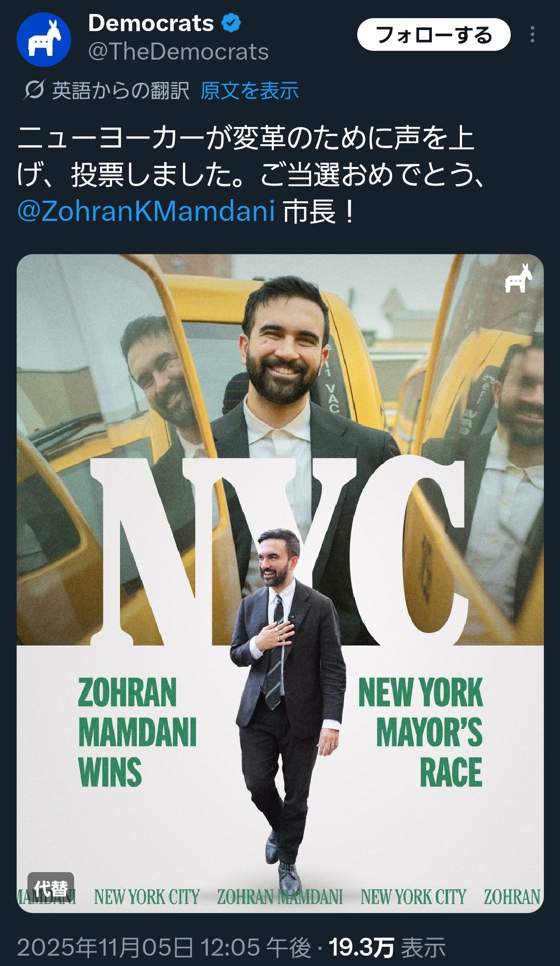Tap the translation icon beside 英語からの翻訳
560x966 pixels.
click(x=34, y=90)
